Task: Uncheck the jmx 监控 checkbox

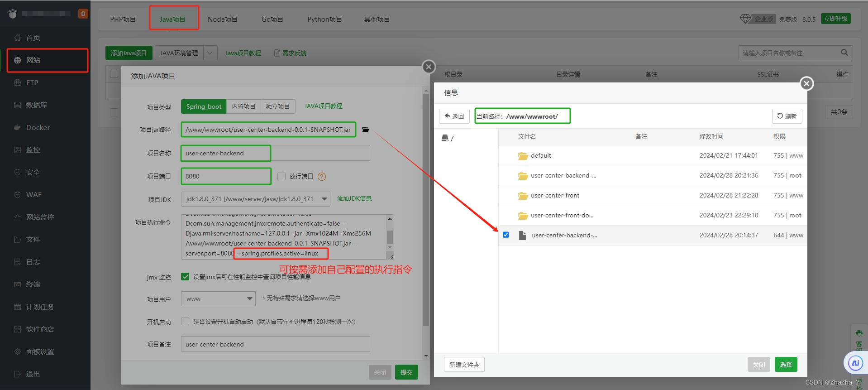Action: [185, 276]
